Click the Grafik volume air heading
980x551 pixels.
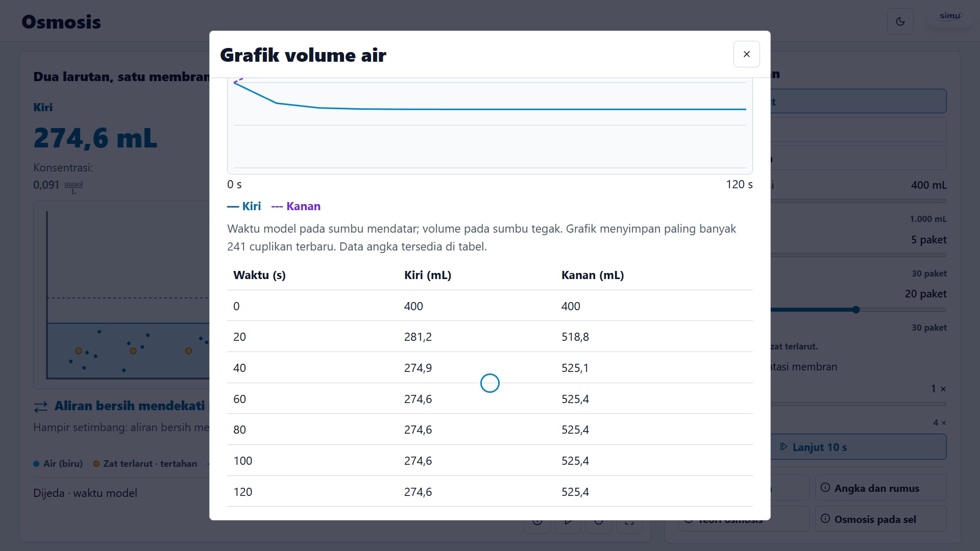(303, 55)
